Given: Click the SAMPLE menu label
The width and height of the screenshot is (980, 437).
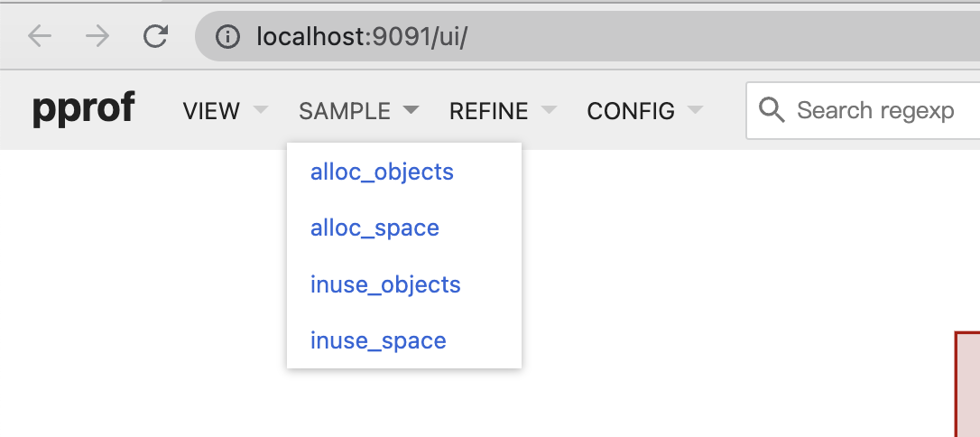Looking at the screenshot, I should pyautogui.click(x=345, y=111).
